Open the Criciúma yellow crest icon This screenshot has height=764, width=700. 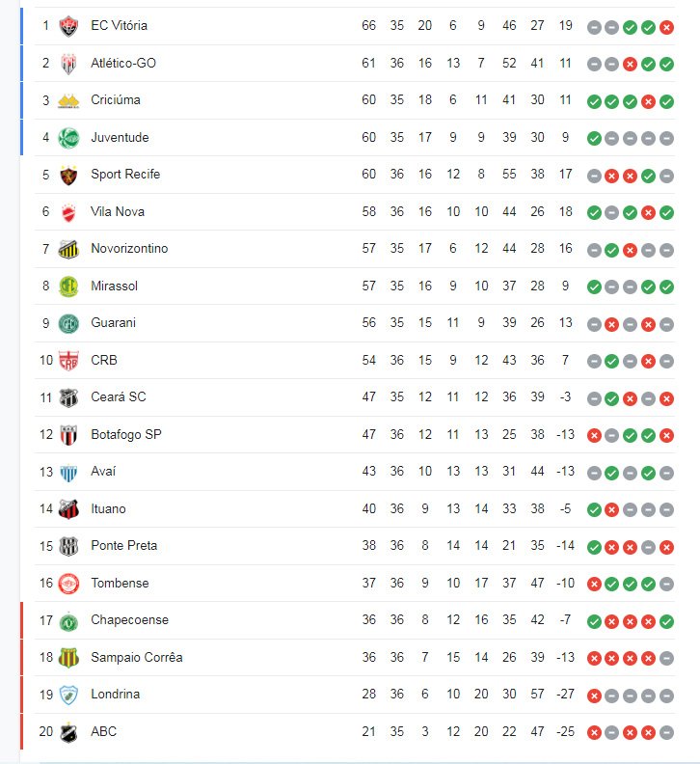click(x=68, y=101)
